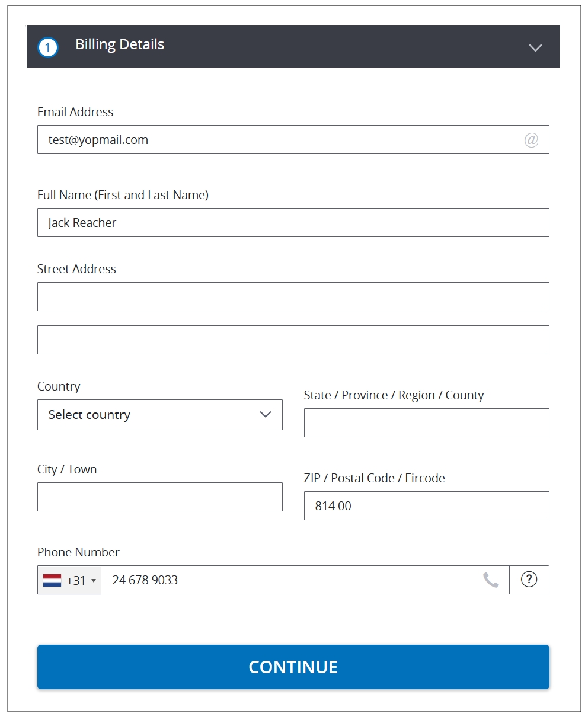Click the City / Town input field
588x720 pixels.
[x=160, y=497]
